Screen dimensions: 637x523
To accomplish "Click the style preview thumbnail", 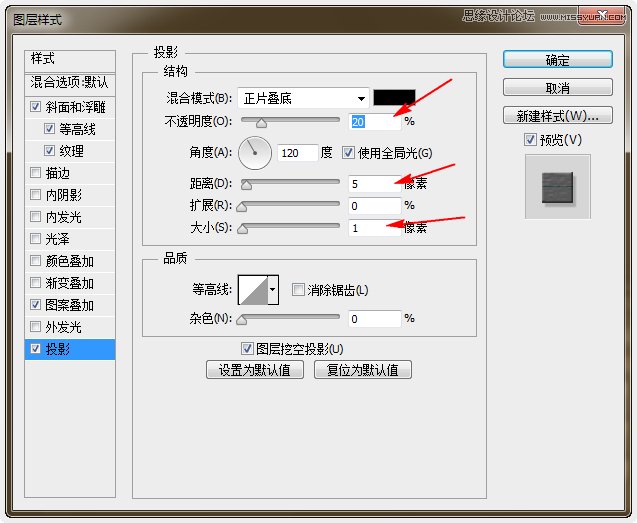I will coord(557,187).
